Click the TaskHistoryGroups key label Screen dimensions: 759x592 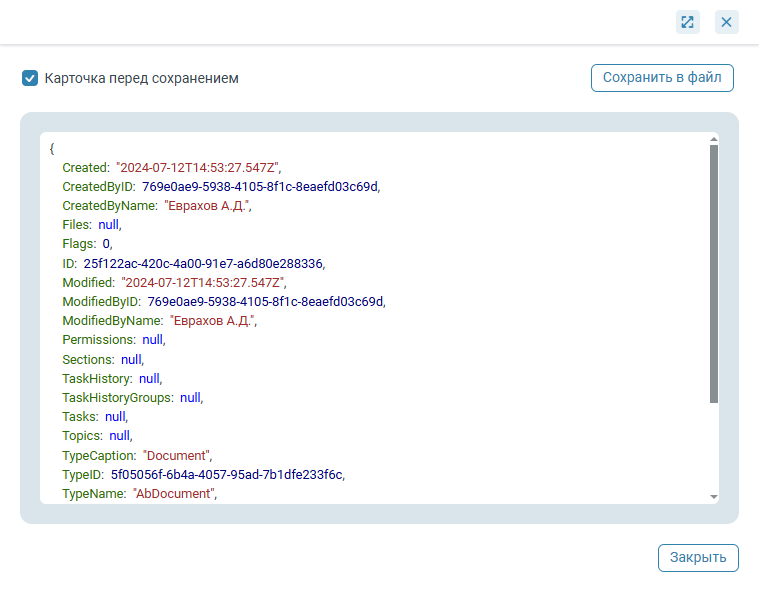(117, 398)
